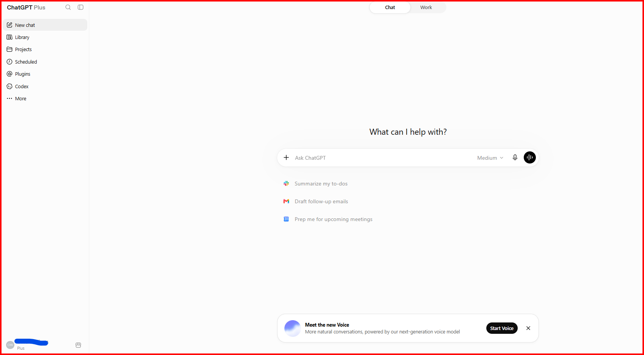644x355 pixels.
Task: Click the Gmail icon beside Draft follow-up emails
Action: pos(286,201)
